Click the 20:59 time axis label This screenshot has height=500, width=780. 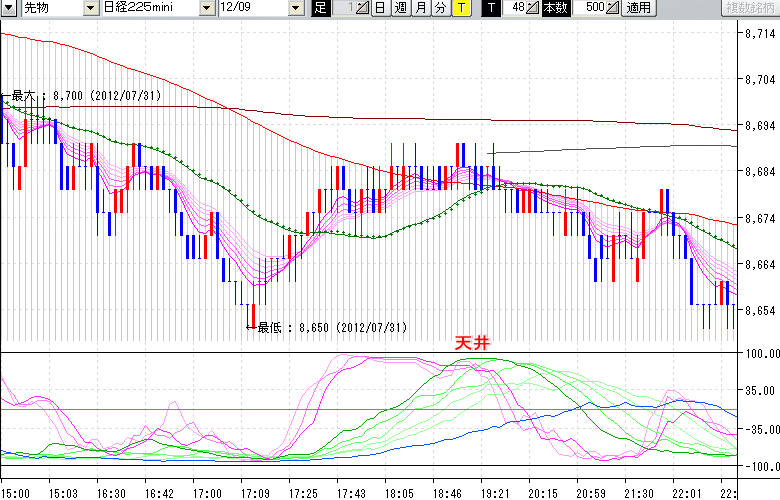tap(591, 494)
